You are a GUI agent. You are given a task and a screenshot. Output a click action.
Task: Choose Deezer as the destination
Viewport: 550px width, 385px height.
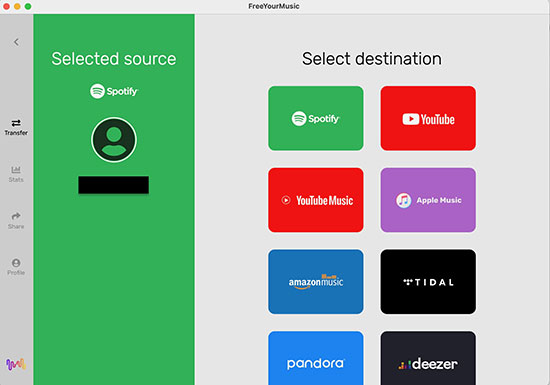pos(428,358)
